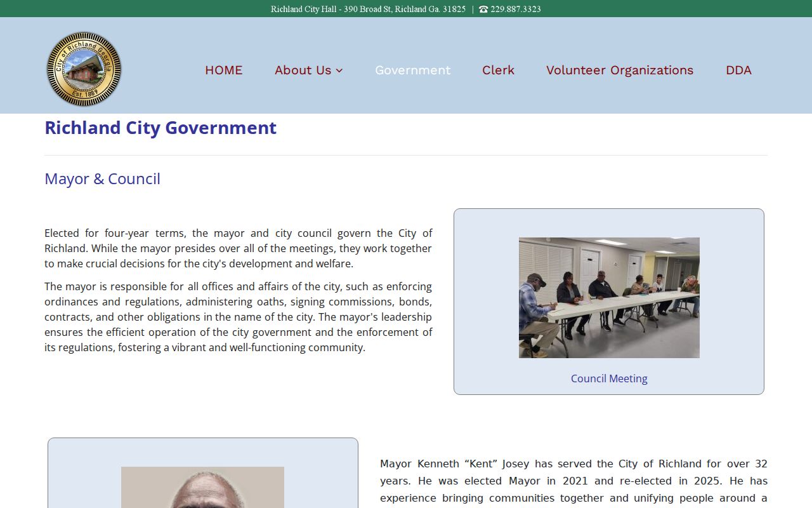
Task: Go to the HOME menu item
Action: coord(223,70)
